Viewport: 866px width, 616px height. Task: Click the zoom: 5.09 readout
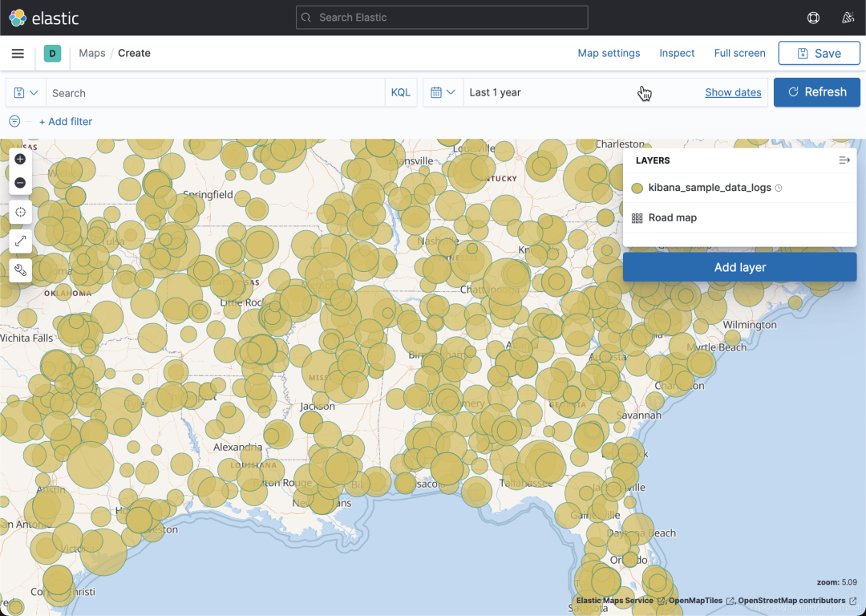pyautogui.click(x=836, y=582)
